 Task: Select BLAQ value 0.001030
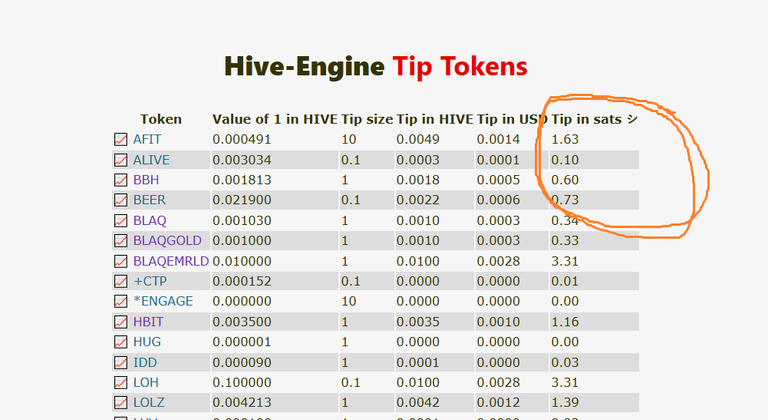[241, 221]
